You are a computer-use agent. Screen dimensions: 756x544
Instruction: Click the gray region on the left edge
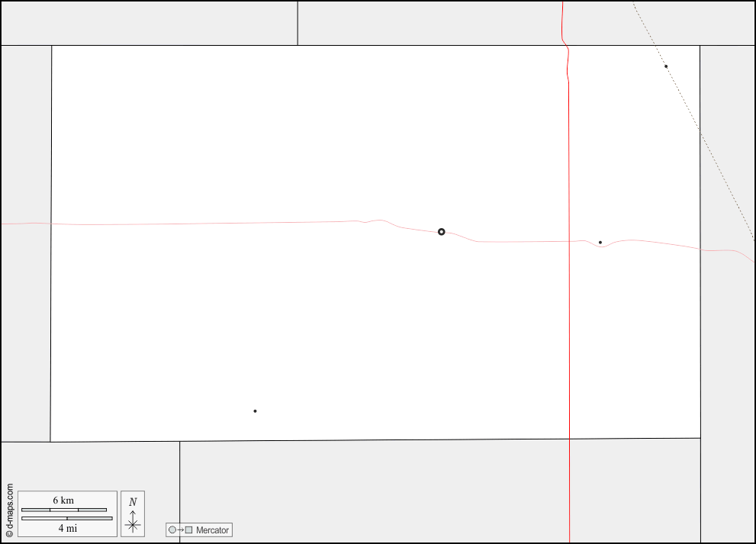click(x=26, y=243)
